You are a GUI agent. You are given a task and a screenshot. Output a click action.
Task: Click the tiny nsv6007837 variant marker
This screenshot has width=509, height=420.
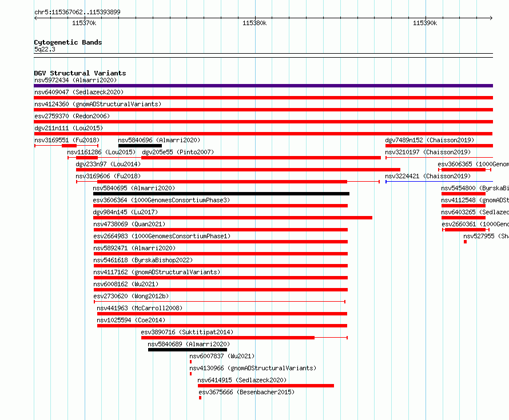(190, 362)
